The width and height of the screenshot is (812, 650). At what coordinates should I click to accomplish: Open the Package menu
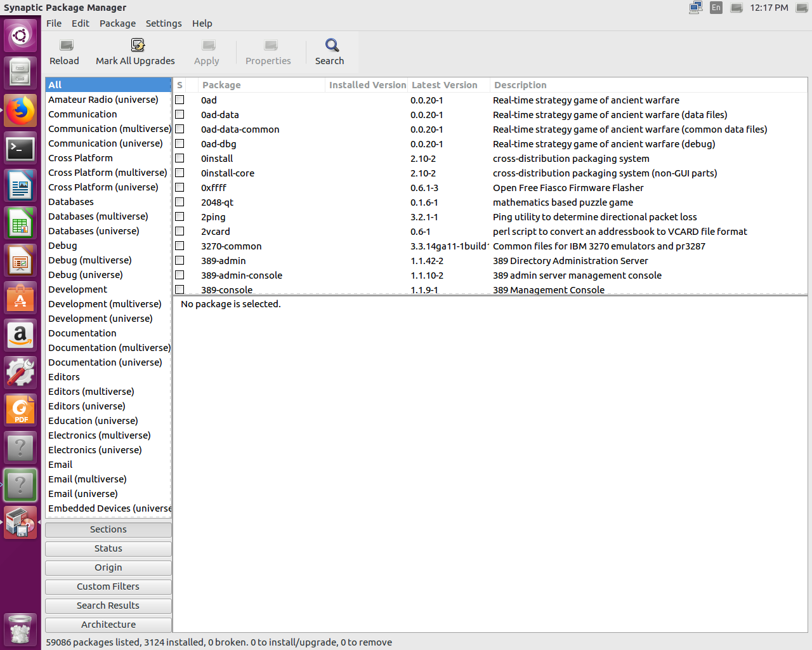pos(117,23)
